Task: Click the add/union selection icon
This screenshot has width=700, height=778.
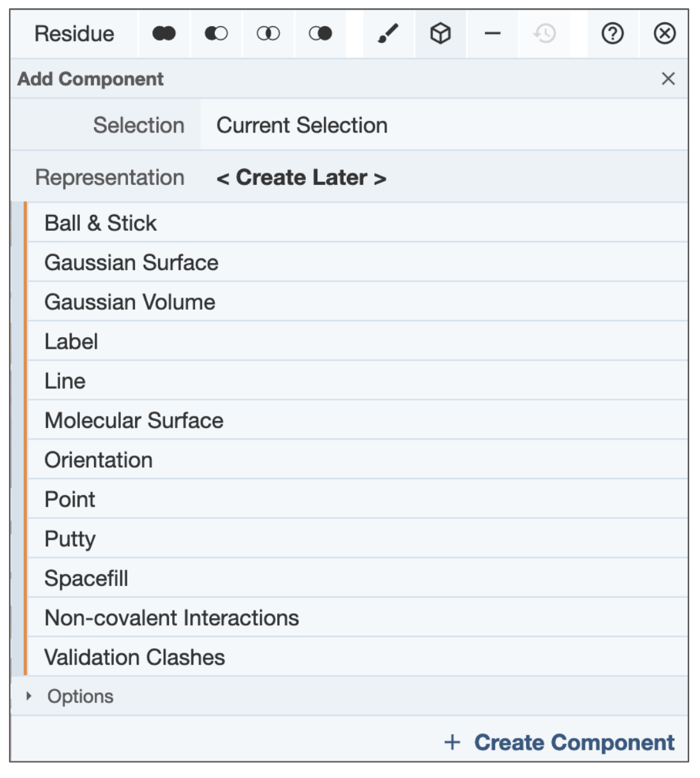Action: pyautogui.click(x=164, y=34)
